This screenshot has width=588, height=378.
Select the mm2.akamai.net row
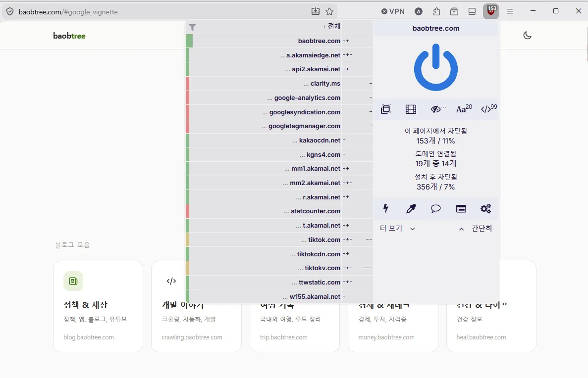click(x=279, y=183)
